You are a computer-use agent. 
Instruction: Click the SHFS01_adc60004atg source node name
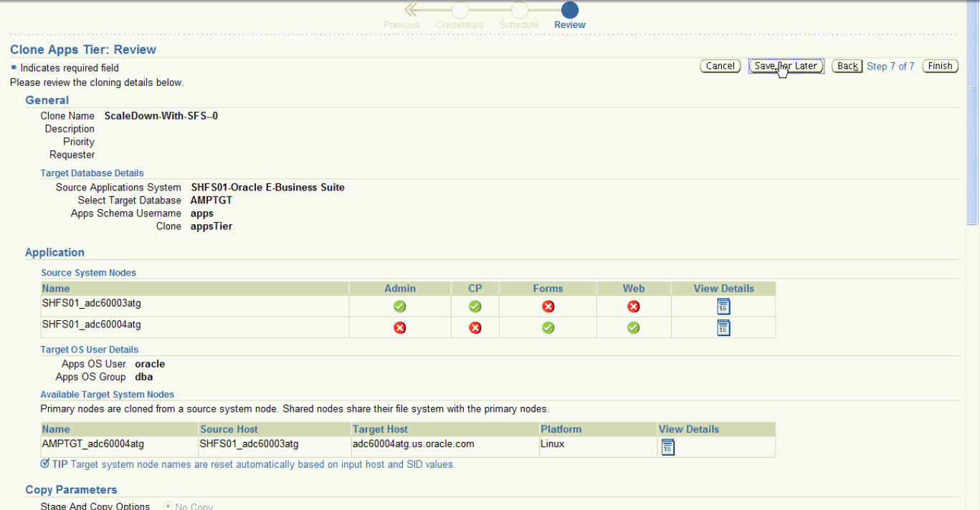92,324
